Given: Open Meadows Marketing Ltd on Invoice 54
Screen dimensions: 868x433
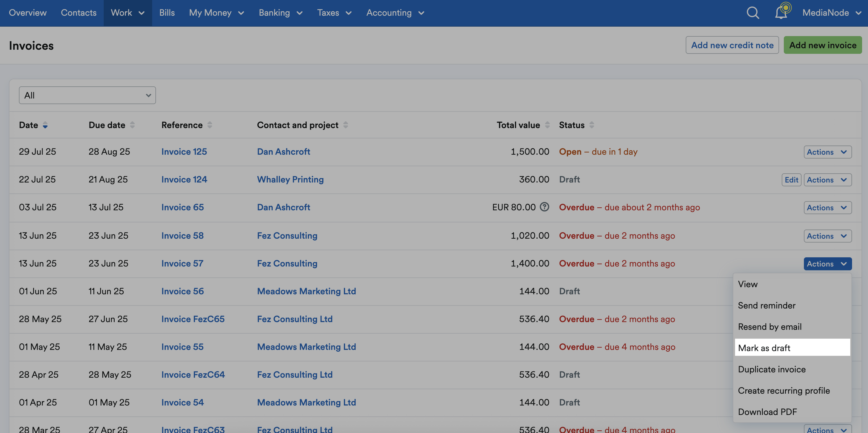Looking at the screenshot, I should click(x=306, y=402).
